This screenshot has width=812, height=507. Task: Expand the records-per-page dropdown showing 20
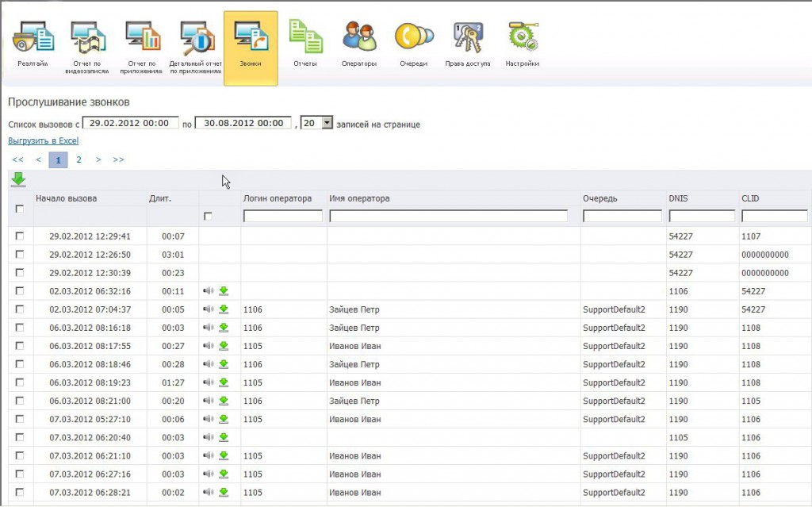click(327, 123)
